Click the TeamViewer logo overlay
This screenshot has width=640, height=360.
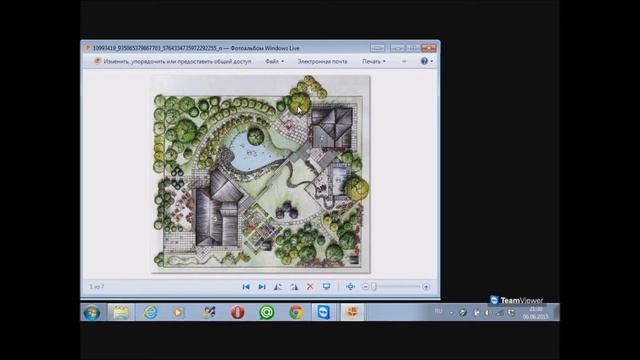tap(516, 300)
